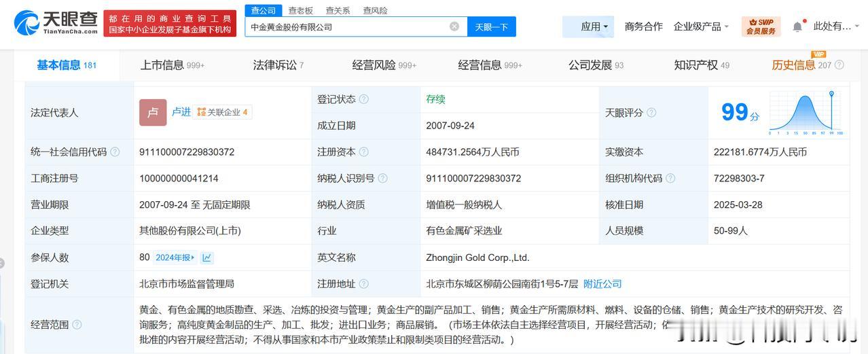The image size is (868, 354).
Task: Click the 存续 registration status
Action: (435, 99)
